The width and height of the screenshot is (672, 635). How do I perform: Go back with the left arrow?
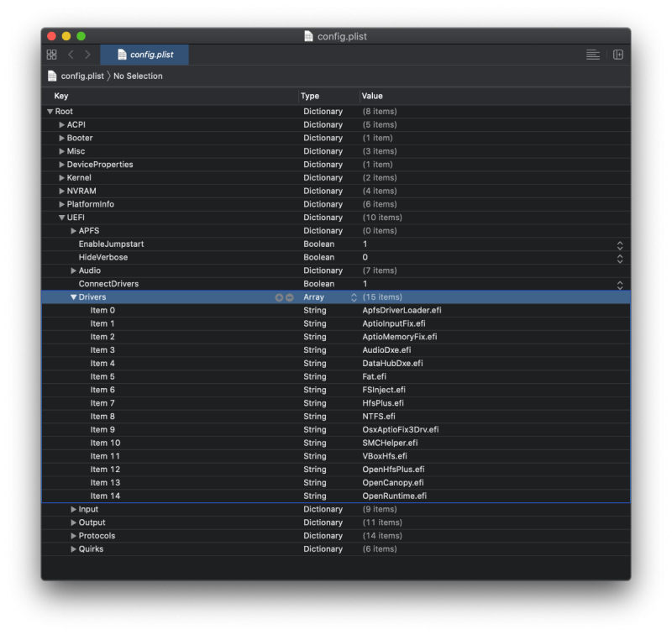pos(71,55)
